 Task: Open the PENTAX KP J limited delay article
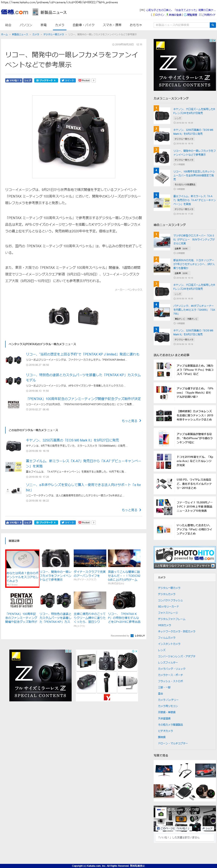click(83, 354)
